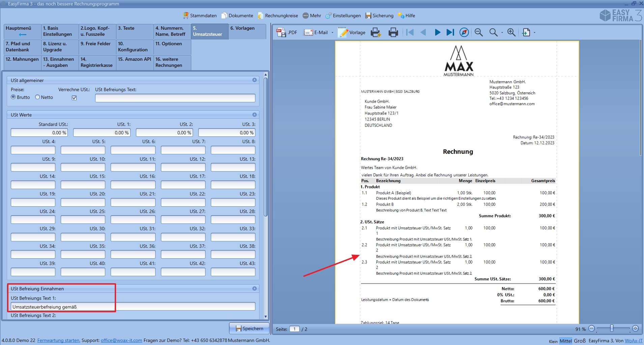
Task: Zoom out of the preview
Action: pyautogui.click(x=479, y=32)
